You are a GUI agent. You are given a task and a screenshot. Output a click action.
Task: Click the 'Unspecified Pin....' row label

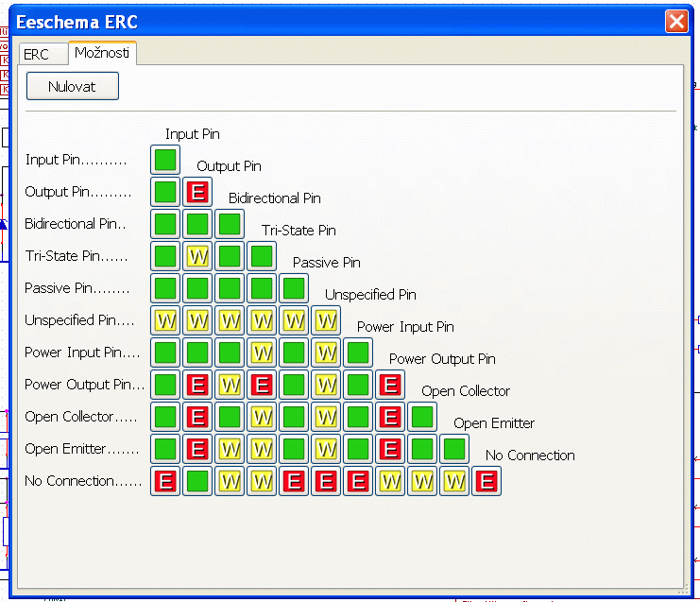(79, 320)
